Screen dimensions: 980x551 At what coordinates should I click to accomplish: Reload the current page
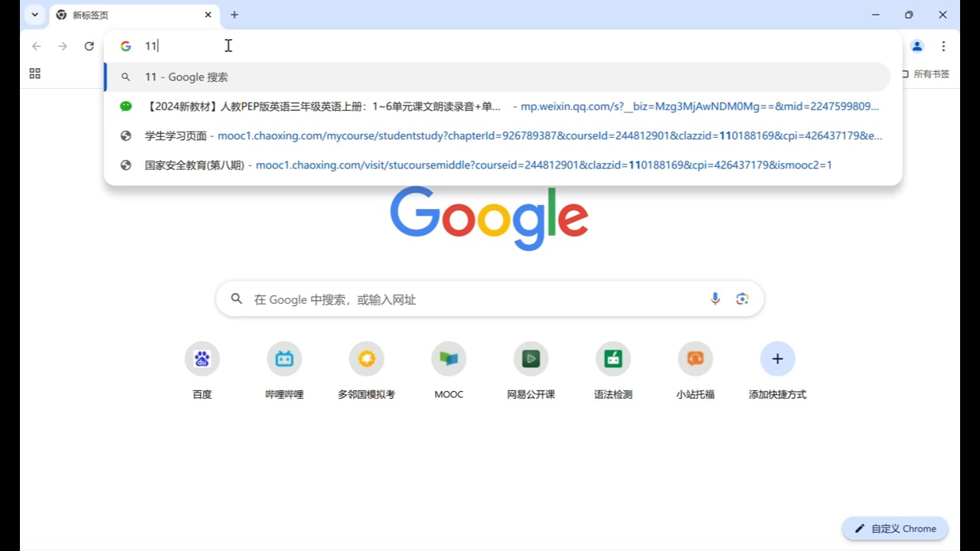tap(89, 46)
